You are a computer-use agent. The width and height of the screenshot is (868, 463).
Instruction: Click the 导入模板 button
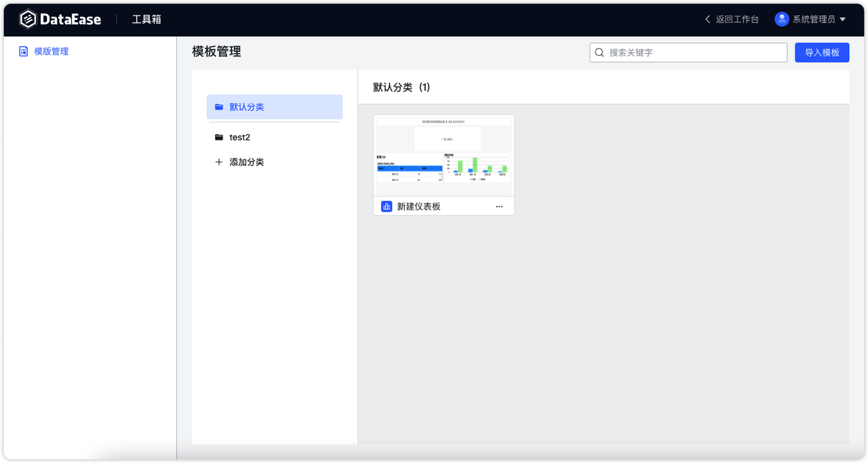[822, 52]
